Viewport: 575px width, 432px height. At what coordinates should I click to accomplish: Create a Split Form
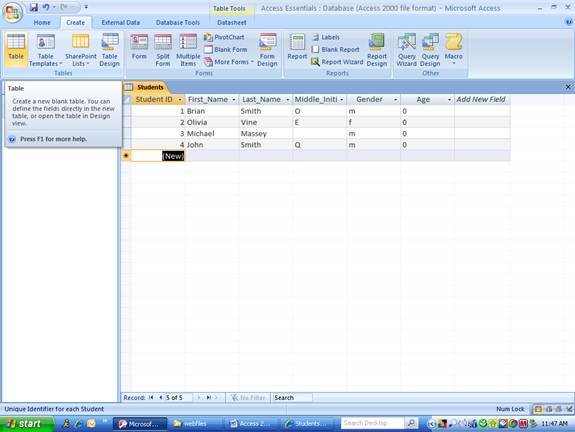162,50
